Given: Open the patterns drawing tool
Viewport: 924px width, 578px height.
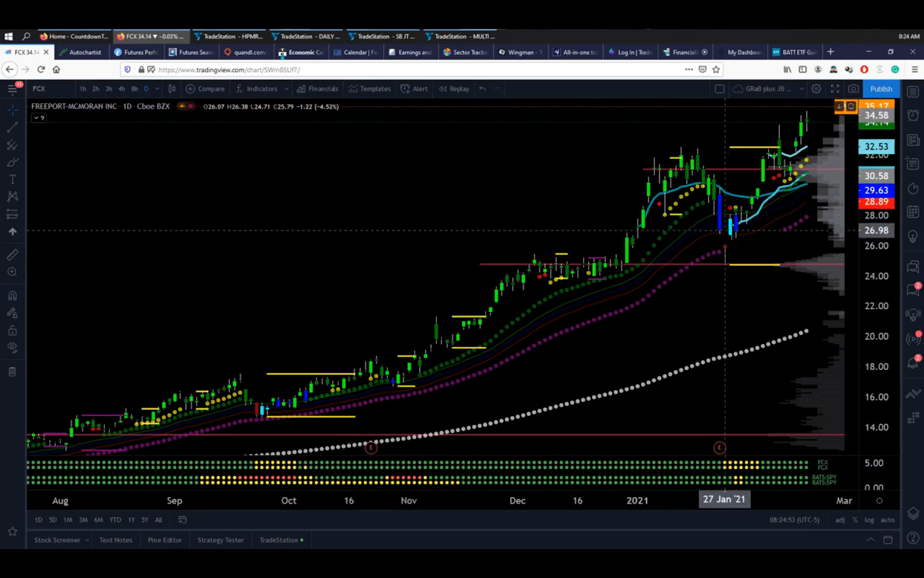Looking at the screenshot, I should (12, 197).
